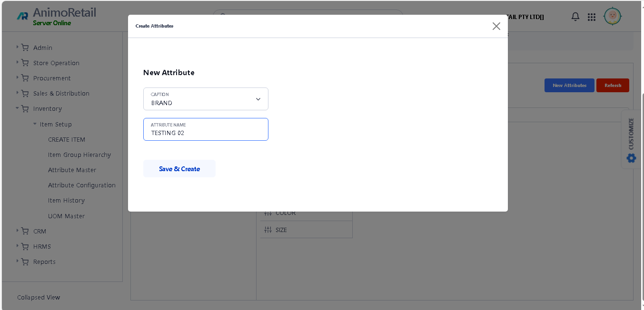Click the notifications bell icon
644x310 pixels.
575,17
